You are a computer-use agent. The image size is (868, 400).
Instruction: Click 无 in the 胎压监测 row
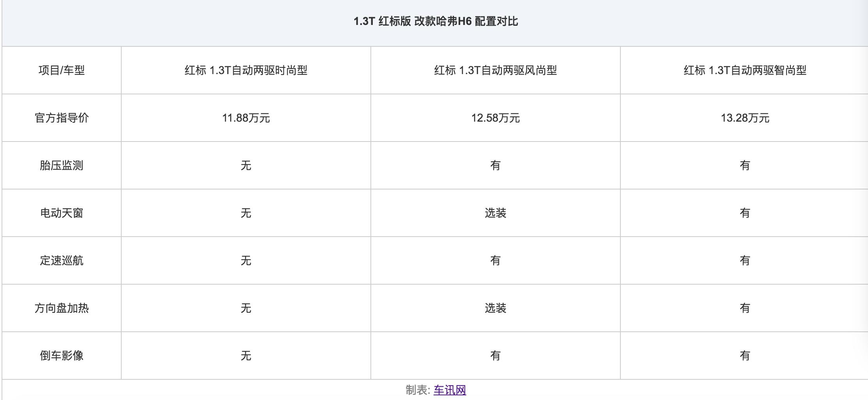click(x=246, y=165)
